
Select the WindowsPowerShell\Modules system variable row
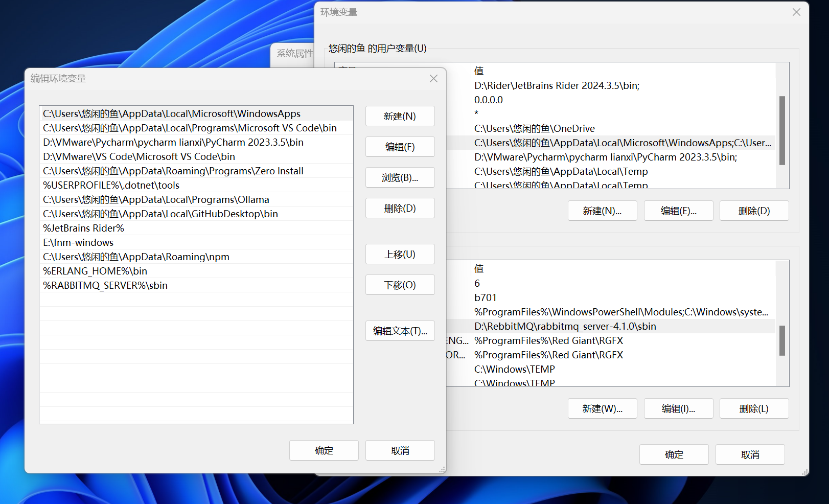click(611, 312)
